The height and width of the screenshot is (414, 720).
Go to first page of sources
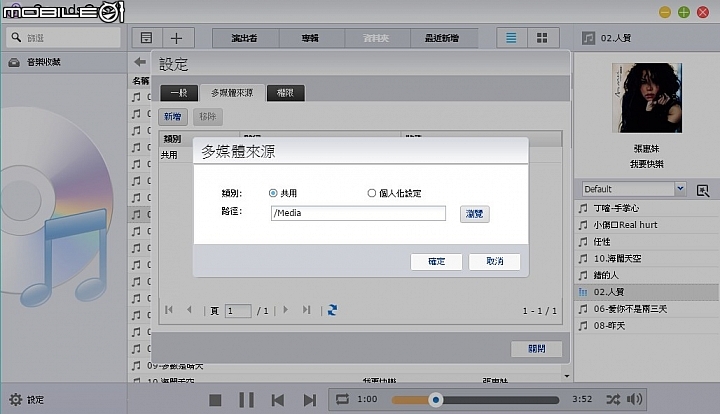(x=169, y=310)
